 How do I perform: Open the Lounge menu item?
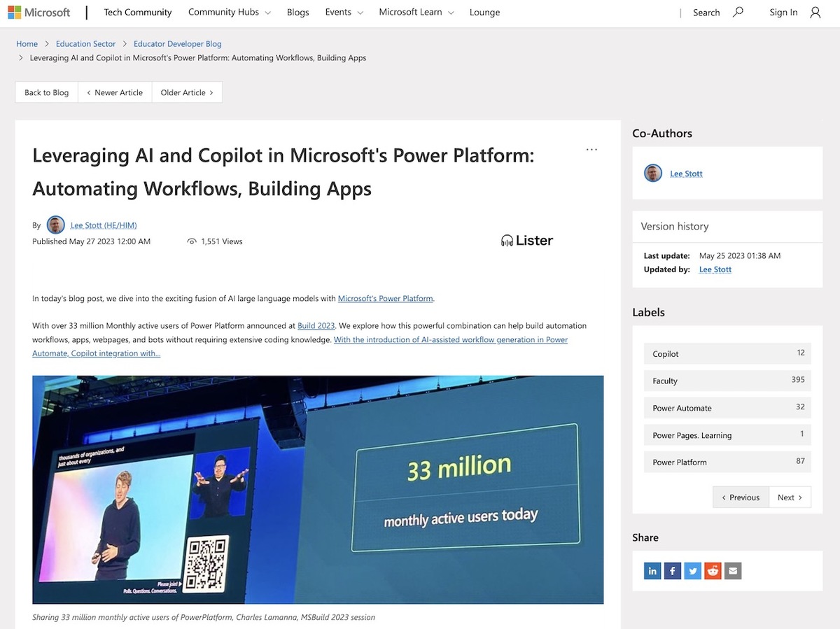pyautogui.click(x=485, y=13)
